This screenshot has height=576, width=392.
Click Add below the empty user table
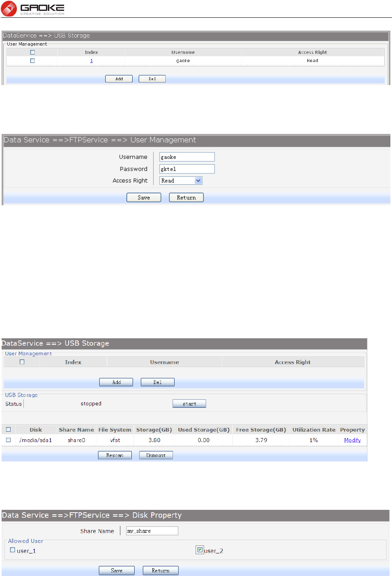116,382
